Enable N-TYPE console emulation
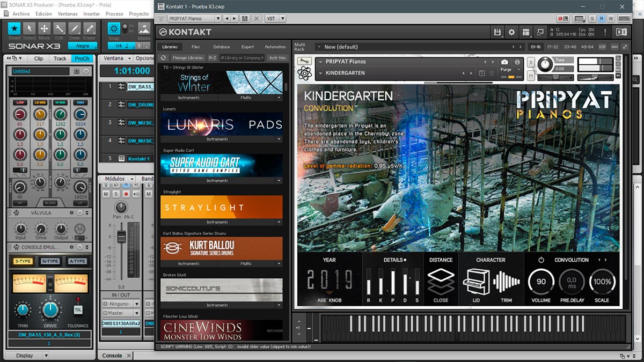Screen dimensions: 644x362 [x=50, y=261]
